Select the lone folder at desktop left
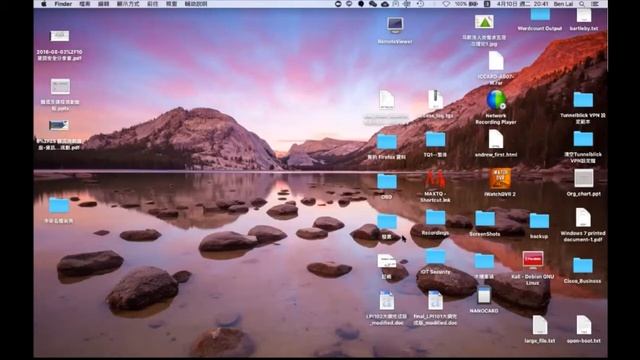 (59, 205)
